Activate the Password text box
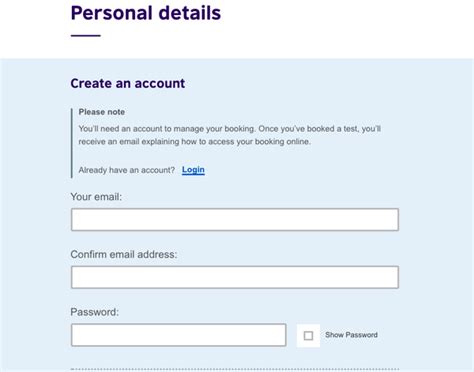 click(178, 335)
